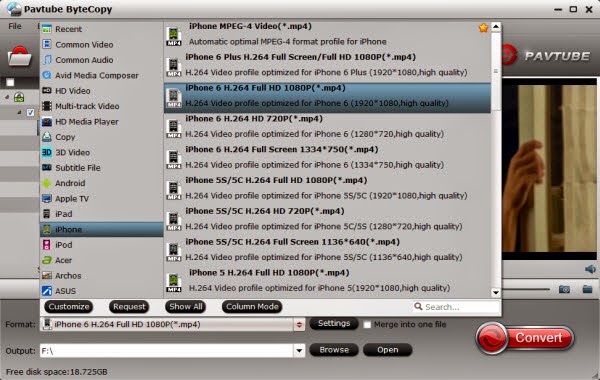Click the Open output folder button
The height and width of the screenshot is (380, 600).
388,350
